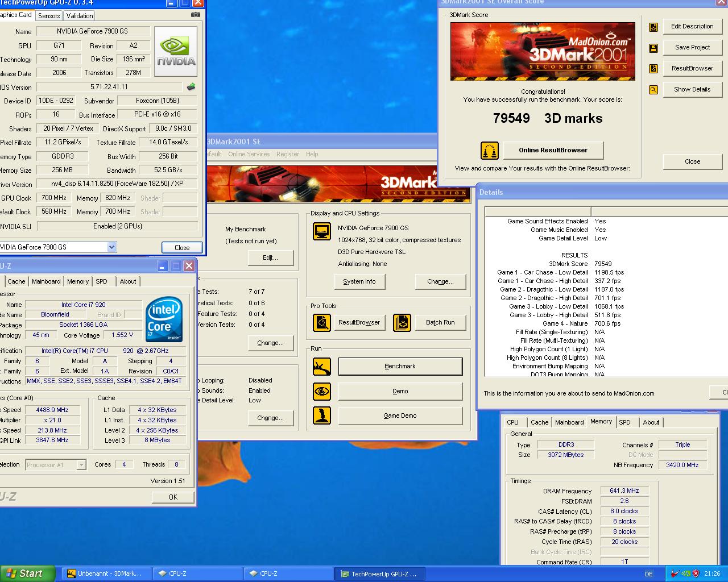The image size is (728, 582).
Task: Click the red security shield tray icon
Action: [696, 573]
